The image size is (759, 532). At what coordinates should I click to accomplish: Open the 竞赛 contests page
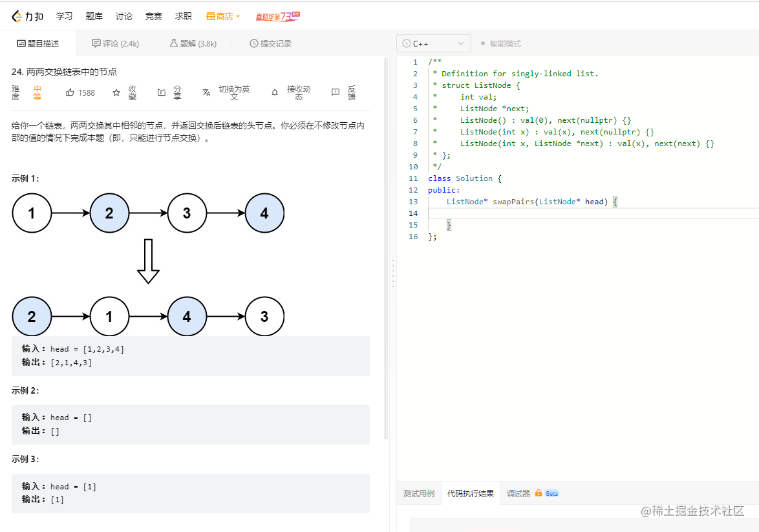pos(153,16)
